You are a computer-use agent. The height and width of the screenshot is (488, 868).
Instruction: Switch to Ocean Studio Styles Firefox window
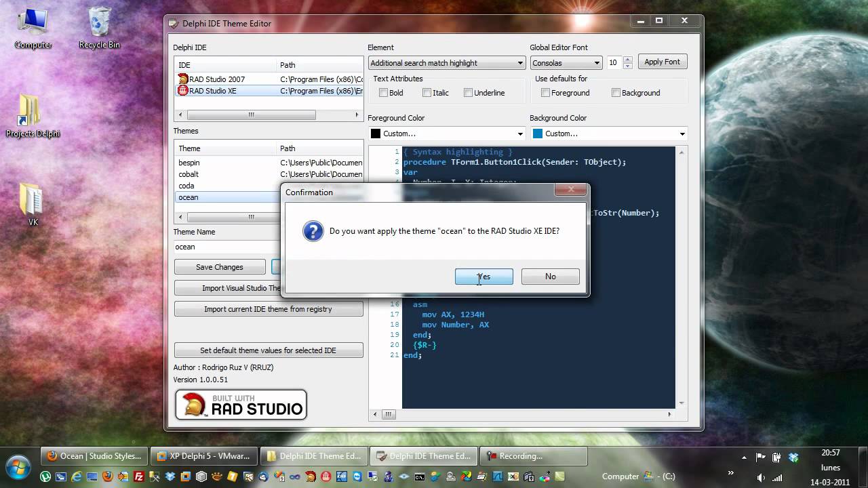94,456
